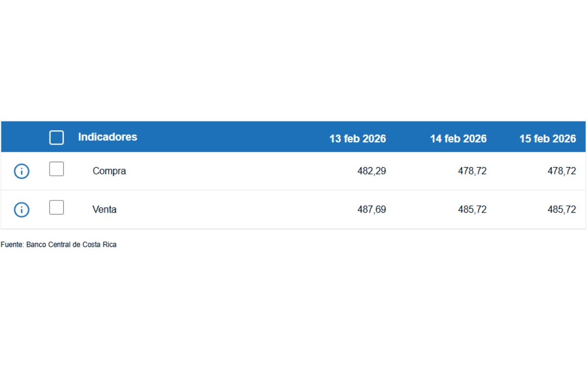Click the Indicadores column header
This screenshot has width=588, height=366.
pyautogui.click(x=108, y=137)
